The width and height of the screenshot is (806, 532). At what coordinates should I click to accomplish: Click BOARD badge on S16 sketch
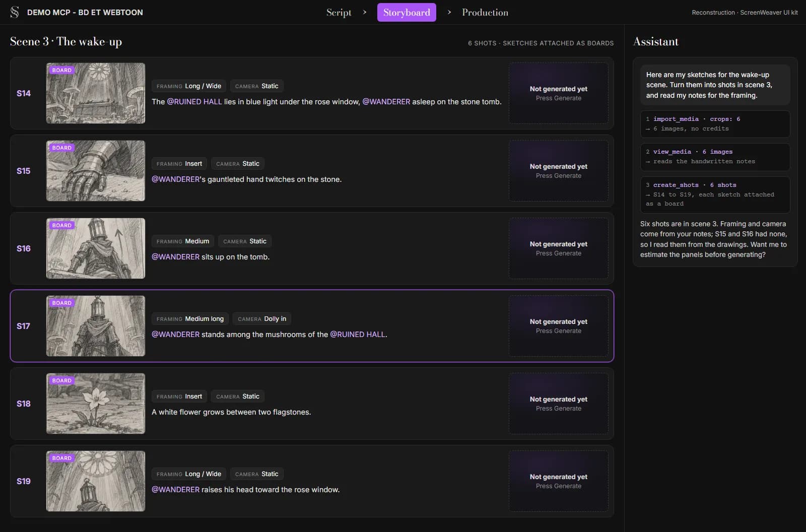pos(62,225)
